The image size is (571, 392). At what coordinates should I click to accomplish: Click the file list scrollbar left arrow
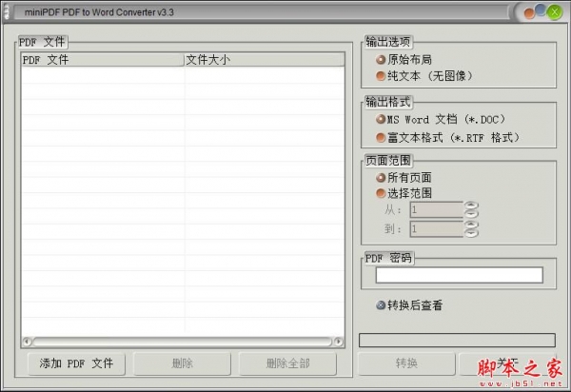point(28,342)
